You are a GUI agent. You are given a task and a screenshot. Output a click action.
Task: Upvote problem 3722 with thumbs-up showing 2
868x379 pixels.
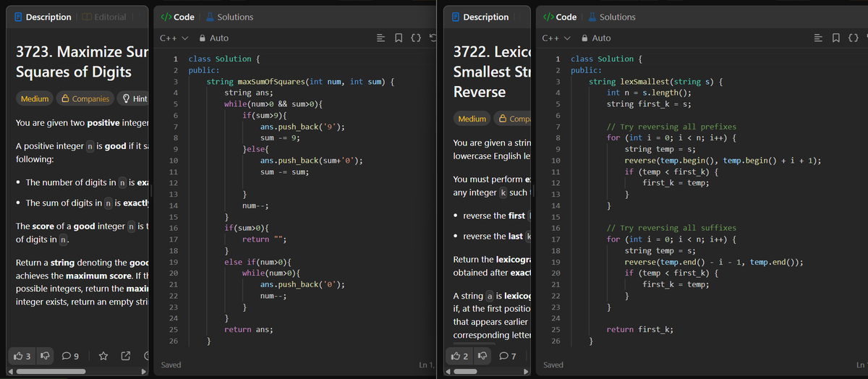pyautogui.click(x=459, y=356)
